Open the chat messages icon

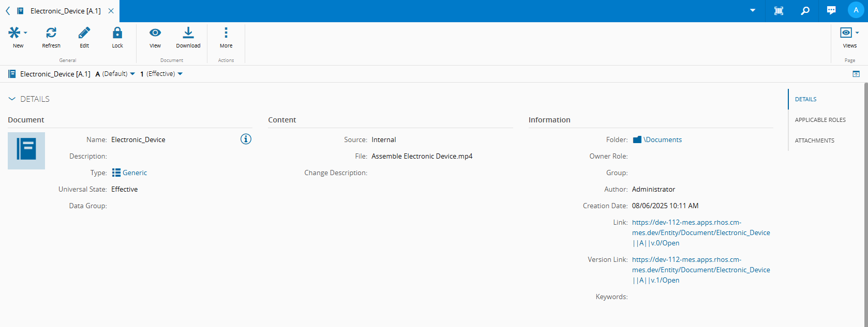click(x=831, y=10)
